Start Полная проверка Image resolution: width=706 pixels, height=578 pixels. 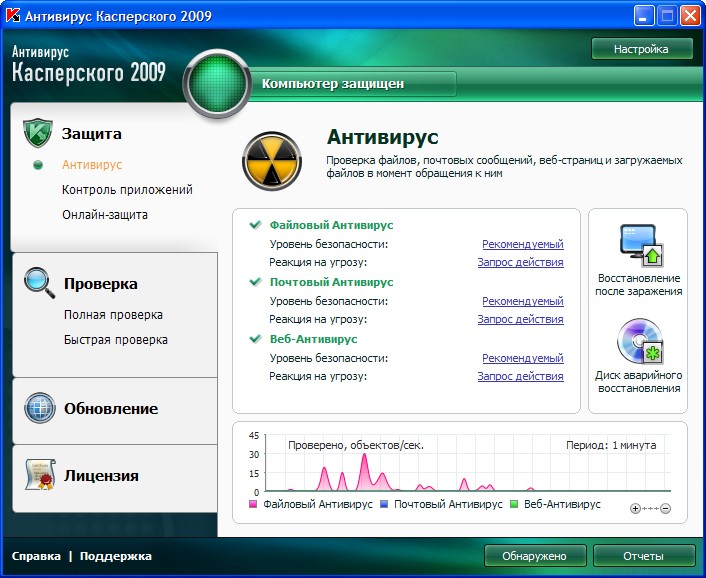click(113, 315)
